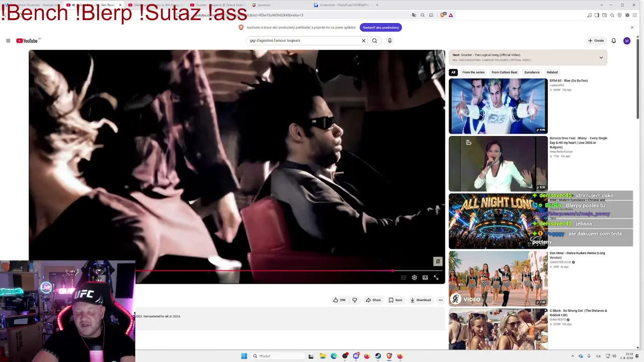Image resolution: width=644 pixels, height=362 pixels.
Task: Open Windows Start menu
Action: (244, 356)
